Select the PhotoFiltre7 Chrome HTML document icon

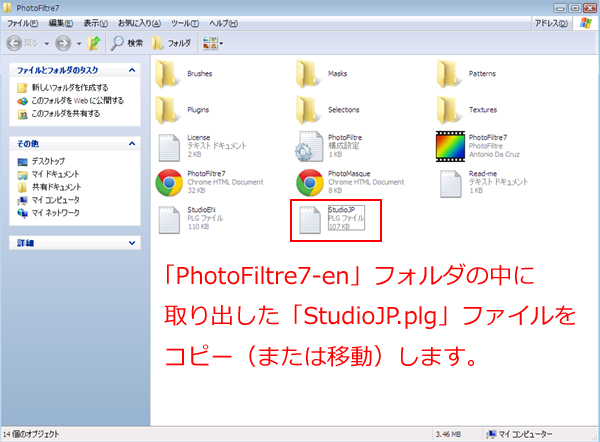tap(169, 183)
